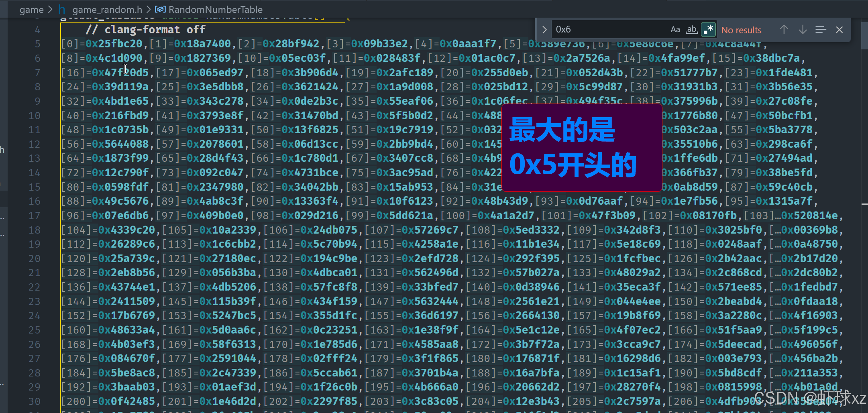This screenshot has width=868, height=413.
Task: Click the clang-format off comment
Action: [x=145, y=30]
